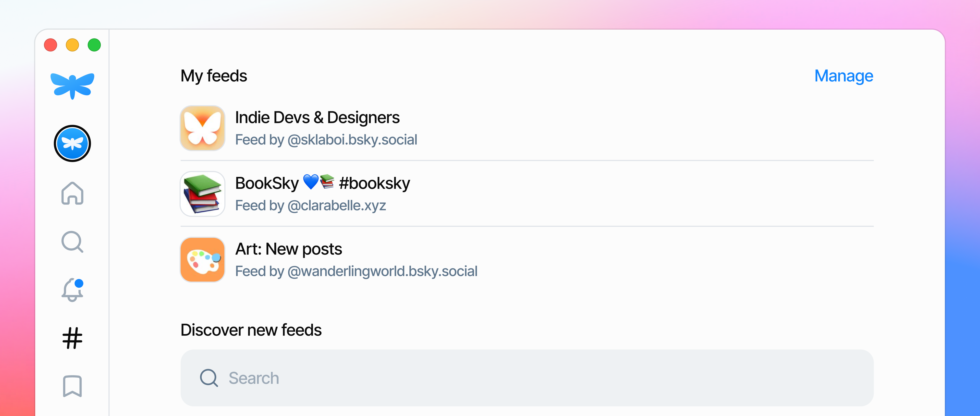Click the Manage link for My feeds

[843, 76]
